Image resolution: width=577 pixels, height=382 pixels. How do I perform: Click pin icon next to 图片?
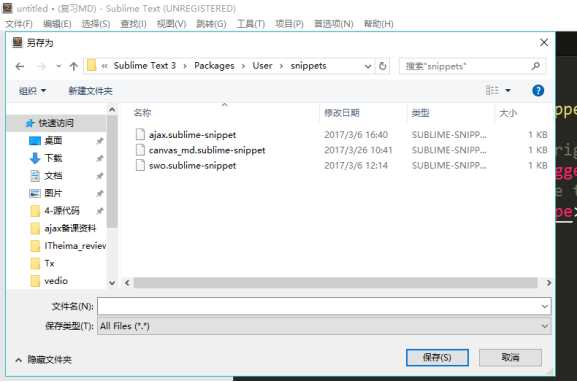(x=100, y=194)
